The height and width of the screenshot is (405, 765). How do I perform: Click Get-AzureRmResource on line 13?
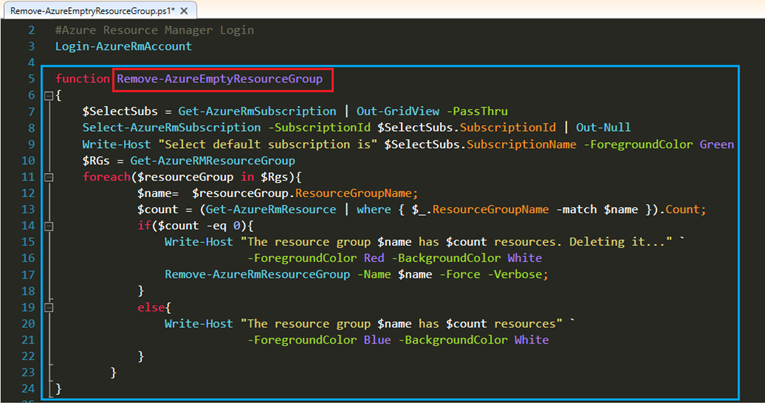coord(271,209)
